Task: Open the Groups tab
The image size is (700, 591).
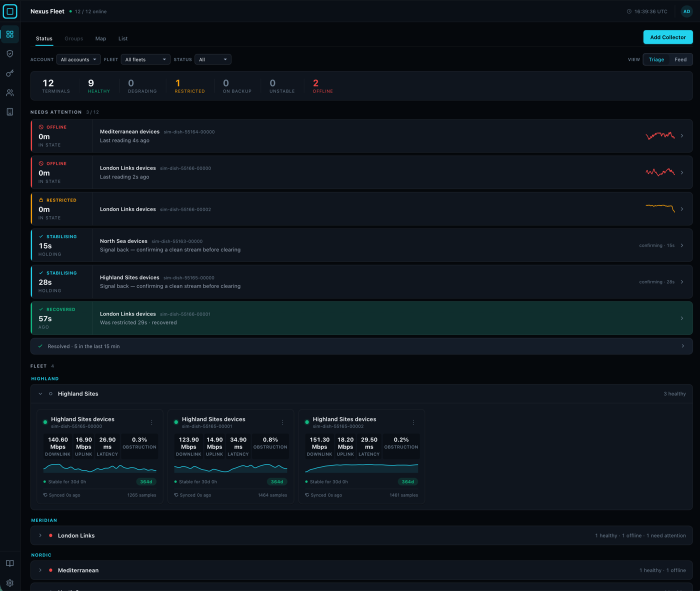Action: 74,38
